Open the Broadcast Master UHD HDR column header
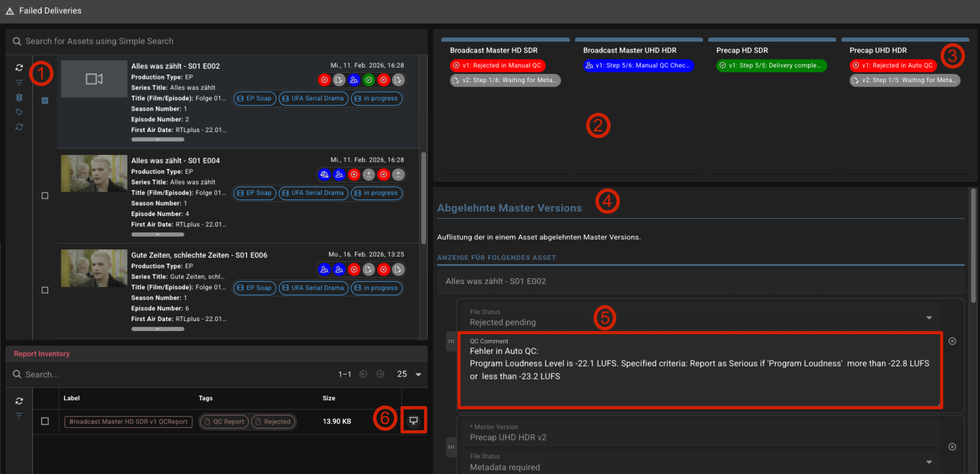Screen dimensions: 980x474 click(x=629, y=50)
